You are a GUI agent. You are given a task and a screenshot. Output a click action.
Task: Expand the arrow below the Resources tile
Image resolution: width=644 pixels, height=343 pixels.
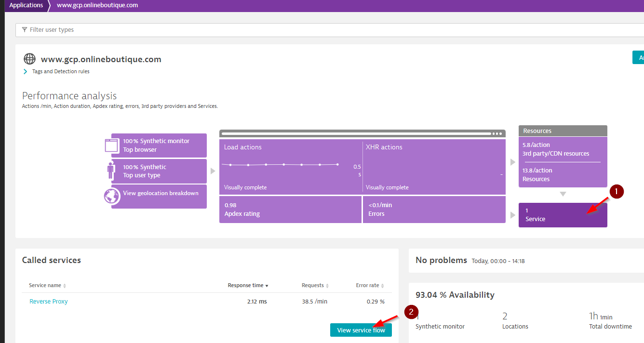tap(563, 194)
